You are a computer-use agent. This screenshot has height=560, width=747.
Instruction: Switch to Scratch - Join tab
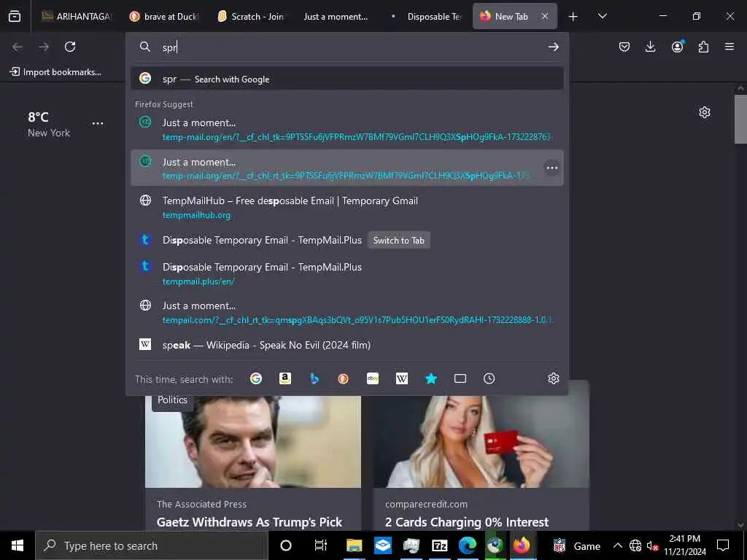[x=252, y=16]
